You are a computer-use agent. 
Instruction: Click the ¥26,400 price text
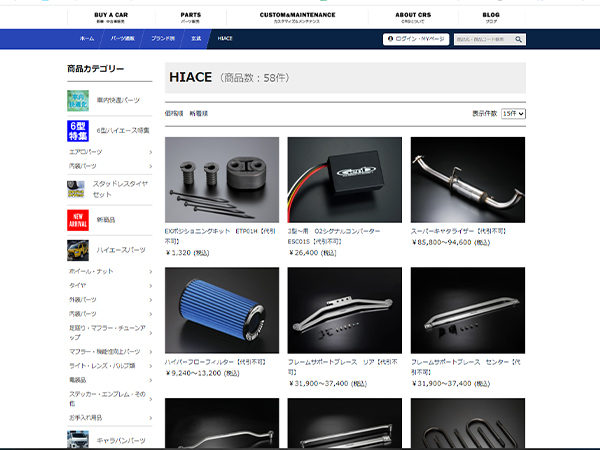tap(312, 253)
